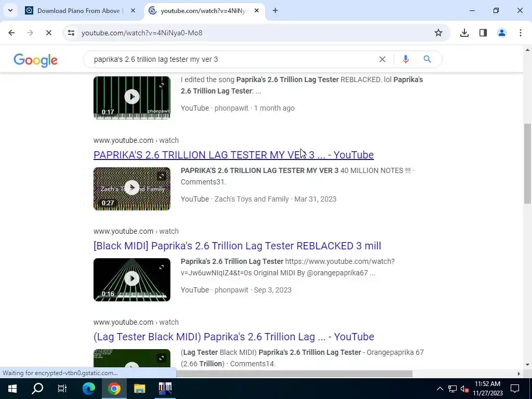Click the vertical page scrollbar thumb
Screen dimensions: 532x399
[527, 164]
